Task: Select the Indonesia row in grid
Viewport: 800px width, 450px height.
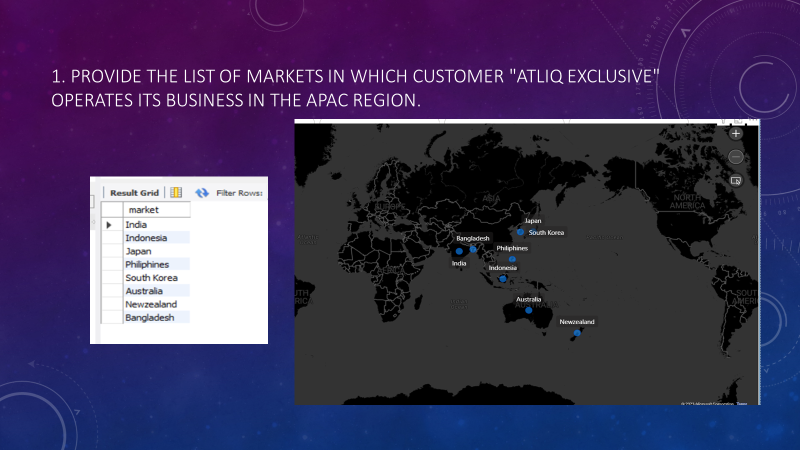Action: [157, 238]
